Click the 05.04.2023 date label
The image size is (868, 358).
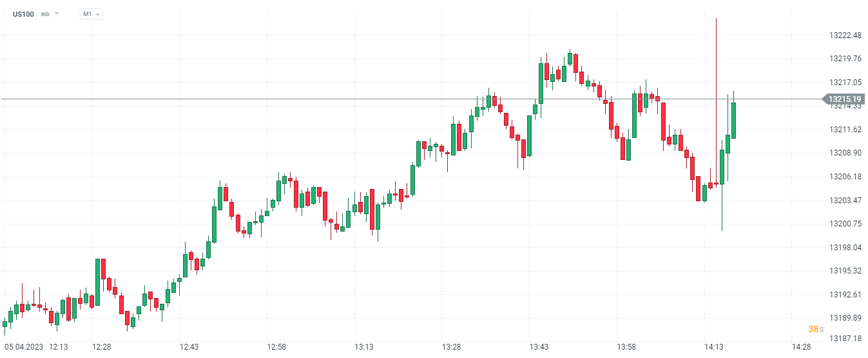tap(23, 347)
